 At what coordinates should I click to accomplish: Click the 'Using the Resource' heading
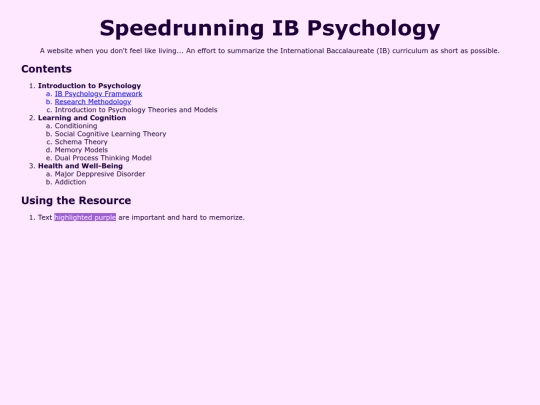76,200
